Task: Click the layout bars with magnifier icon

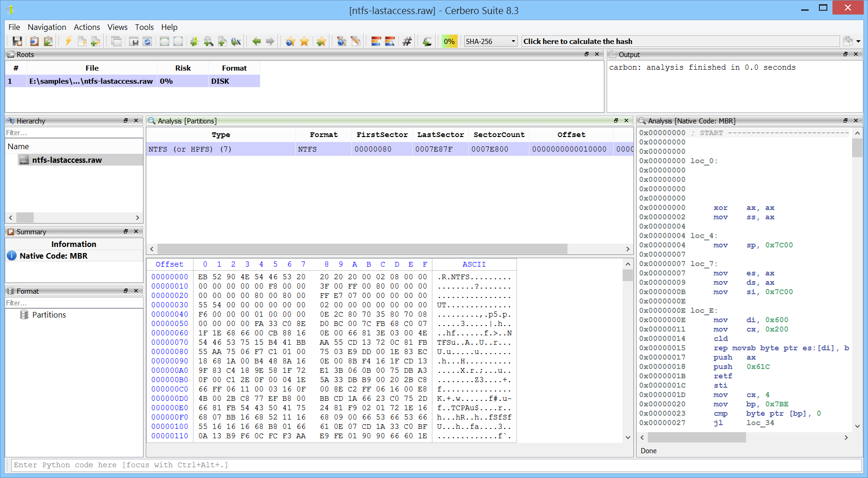Action: coord(390,41)
